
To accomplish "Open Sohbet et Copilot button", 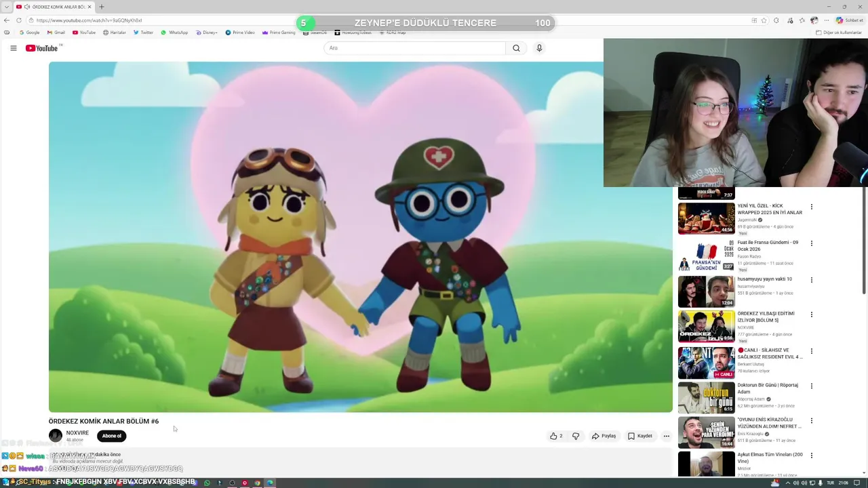I will click(849, 20).
